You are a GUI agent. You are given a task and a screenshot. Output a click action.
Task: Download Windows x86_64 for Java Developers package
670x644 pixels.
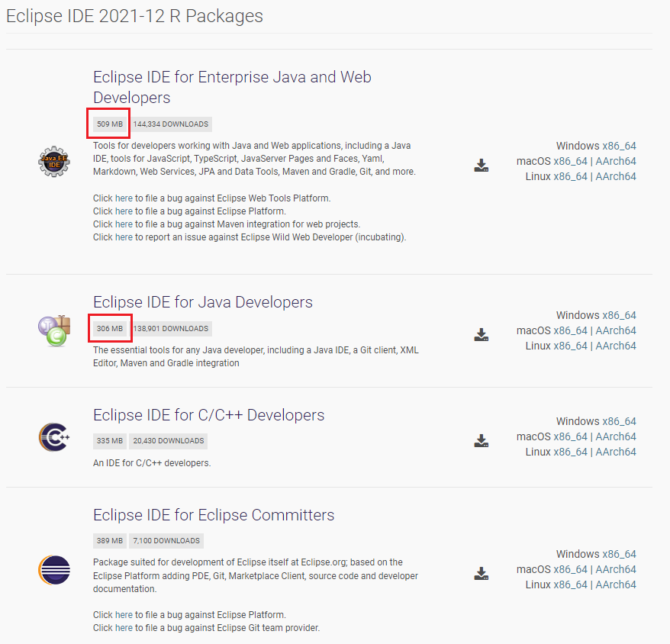click(x=619, y=315)
